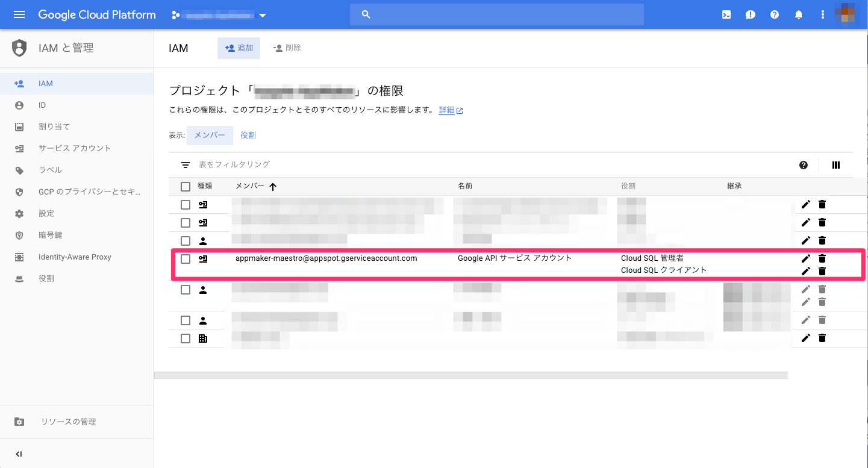Click the 名前 column header

465,186
